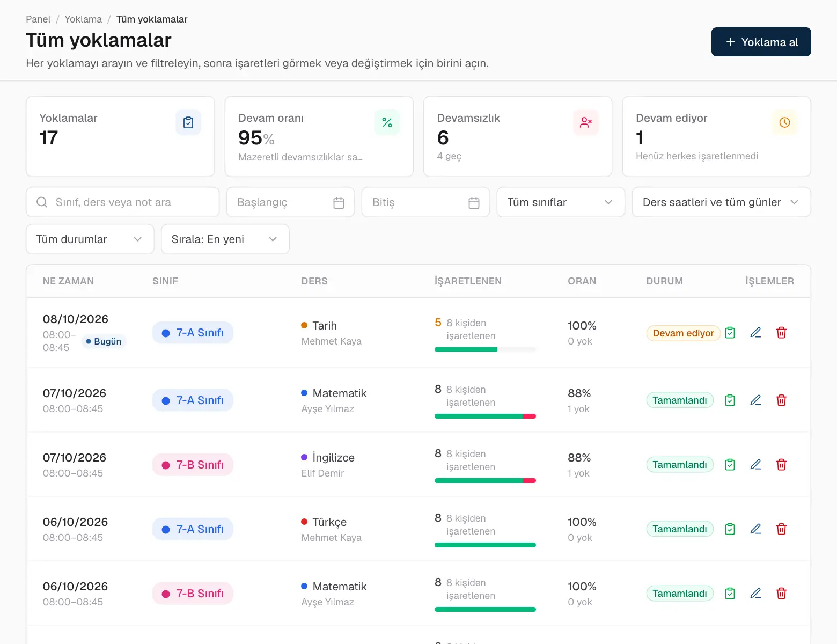Click the SINIF column header
Viewport: 837px width, 644px height.
pos(165,281)
